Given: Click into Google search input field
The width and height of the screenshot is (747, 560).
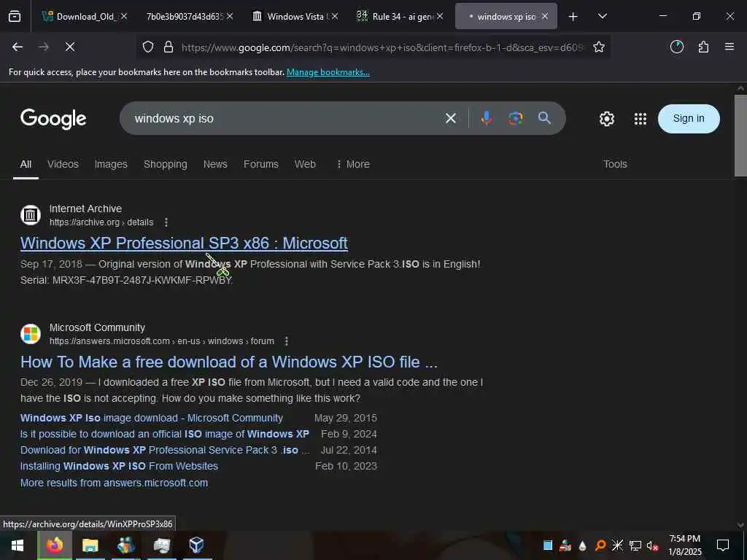Looking at the screenshot, I should coord(286,118).
